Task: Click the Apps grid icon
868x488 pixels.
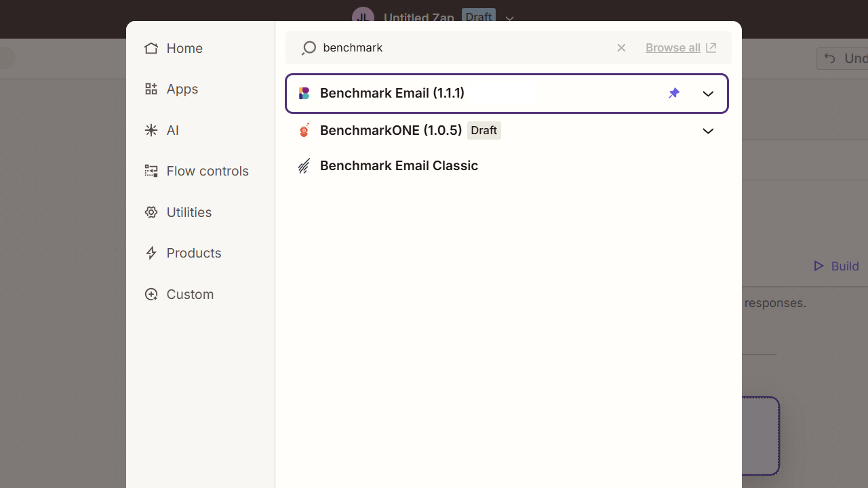Action: [151, 89]
